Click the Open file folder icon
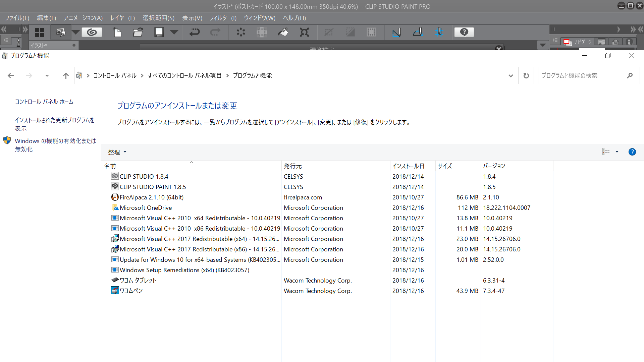 tap(138, 32)
